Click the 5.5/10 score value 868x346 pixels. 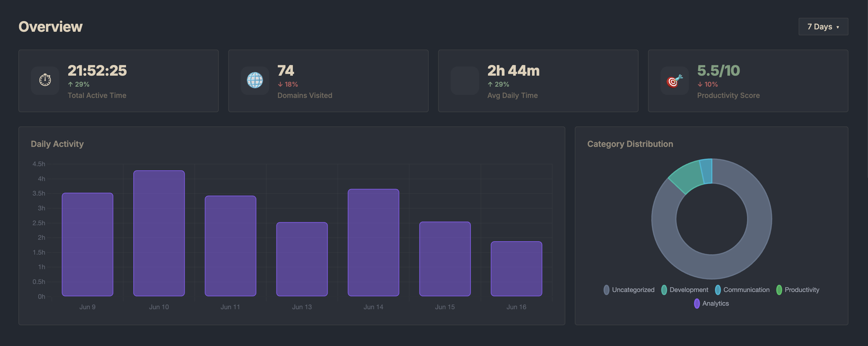718,71
